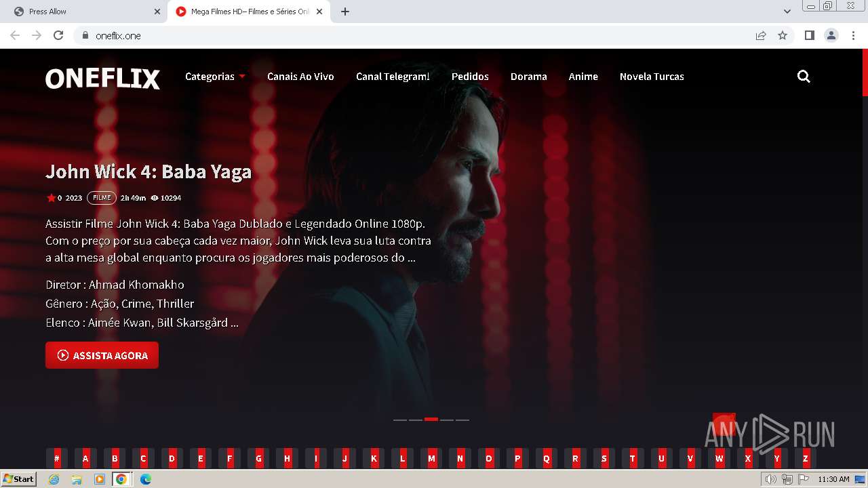This screenshot has height=488, width=868.
Task: Filter titles by letter G
Action: (x=258, y=458)
